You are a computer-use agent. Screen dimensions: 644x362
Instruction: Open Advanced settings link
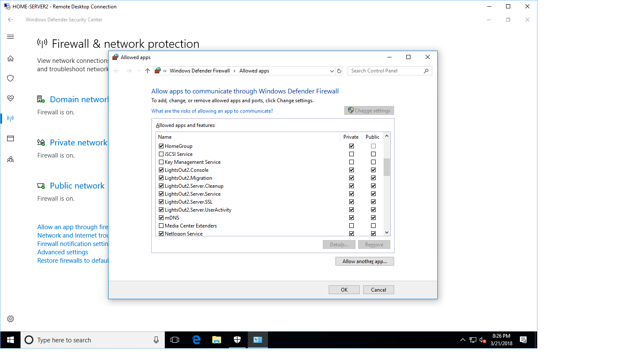pos(63,252)
